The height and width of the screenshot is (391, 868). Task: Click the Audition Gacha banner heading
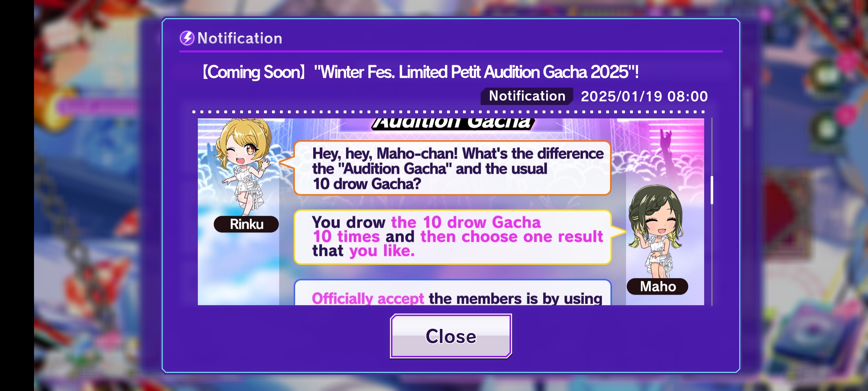453,124
